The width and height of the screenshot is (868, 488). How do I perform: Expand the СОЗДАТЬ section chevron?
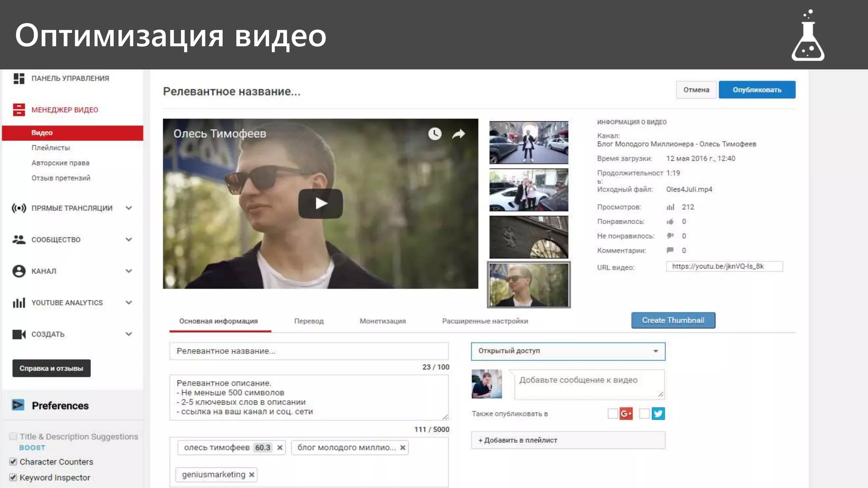129,334
